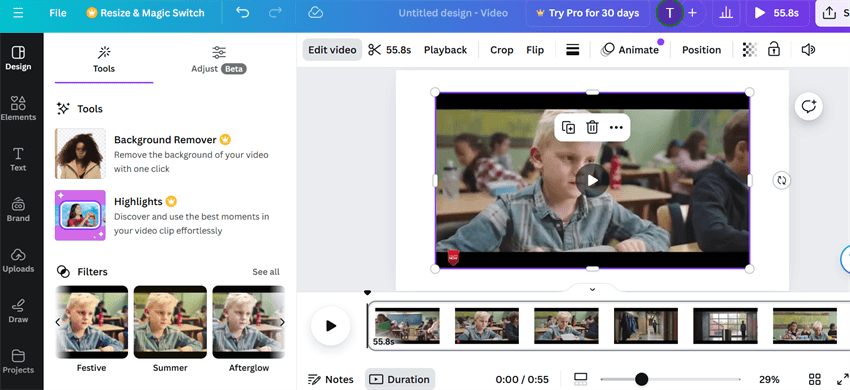
Task: Select Background Remover tool
Action: pyautogui.click(x=170, y=154)
